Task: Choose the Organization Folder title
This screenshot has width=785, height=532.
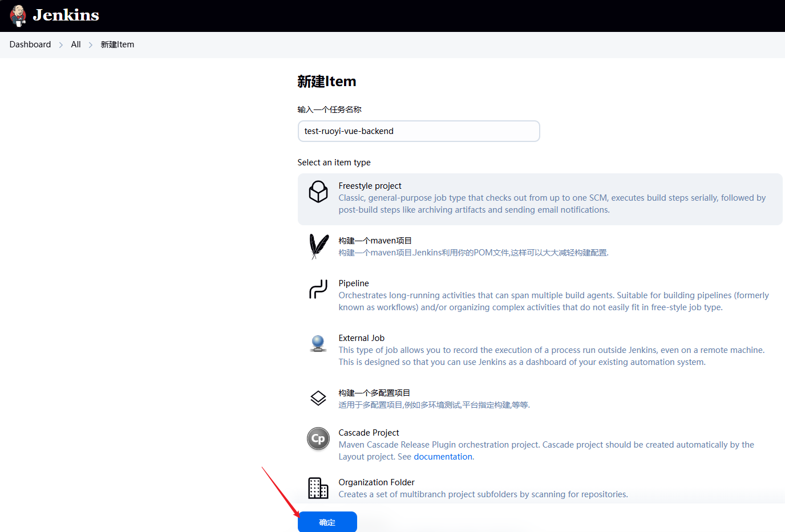Action: pos(377,482)
